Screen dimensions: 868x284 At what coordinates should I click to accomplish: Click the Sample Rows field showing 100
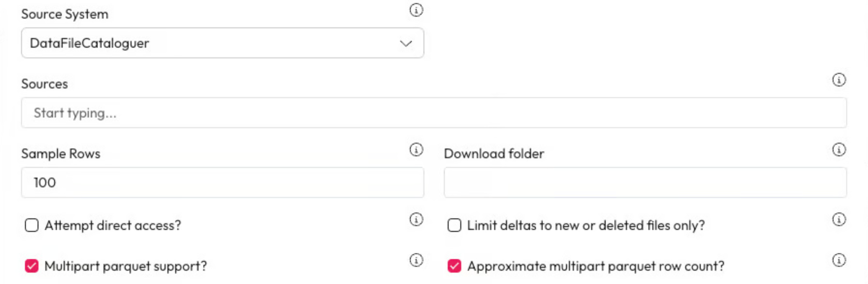click(x=222, y=183)
